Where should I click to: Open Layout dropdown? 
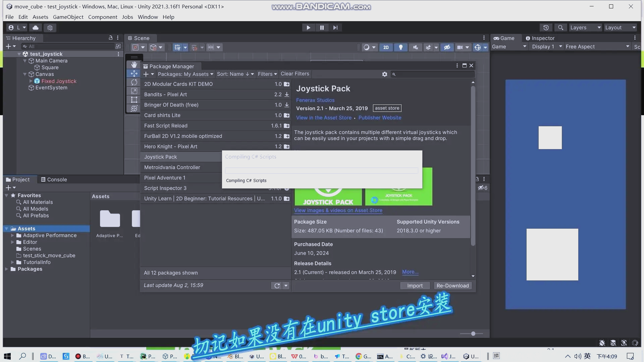pos(621,28)
